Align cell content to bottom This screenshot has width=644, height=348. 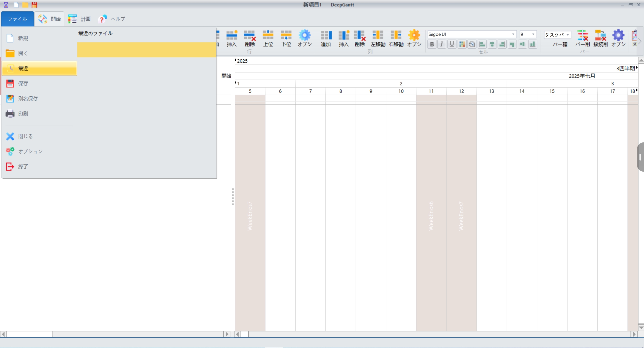[x=532, y=44]
